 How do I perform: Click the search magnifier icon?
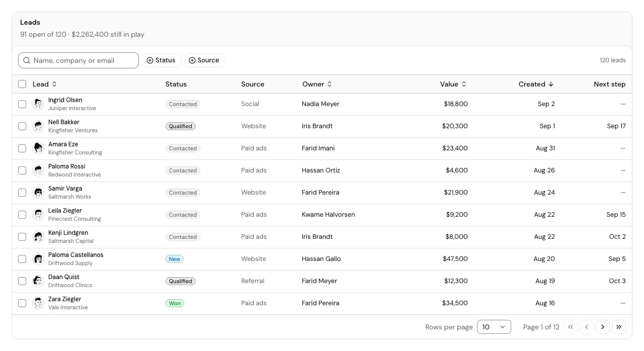(27, 60)
